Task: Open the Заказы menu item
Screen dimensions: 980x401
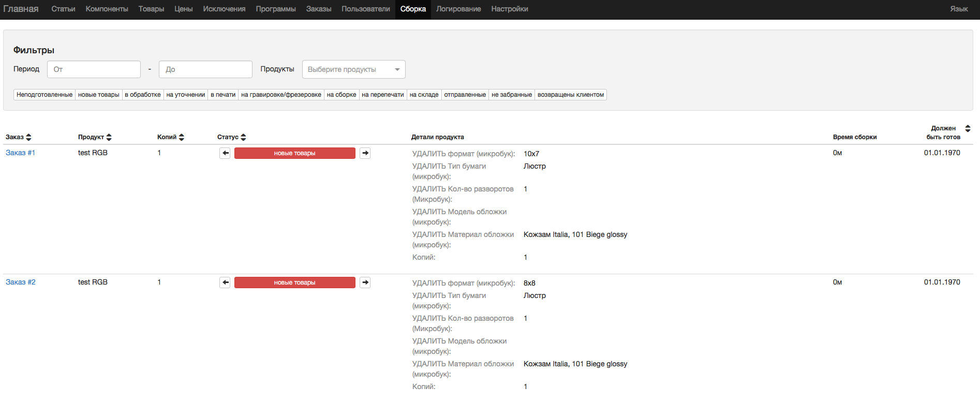Action: 318,9
